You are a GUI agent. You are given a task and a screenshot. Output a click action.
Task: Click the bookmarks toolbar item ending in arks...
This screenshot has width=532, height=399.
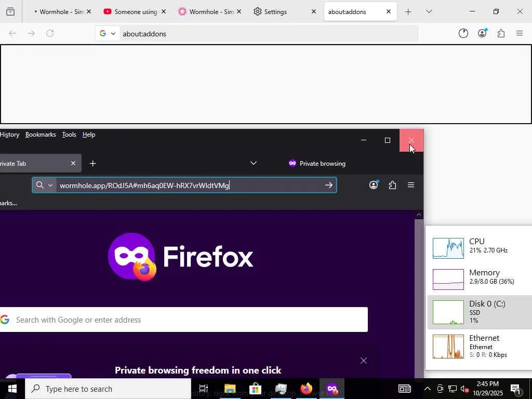(8, 203)
